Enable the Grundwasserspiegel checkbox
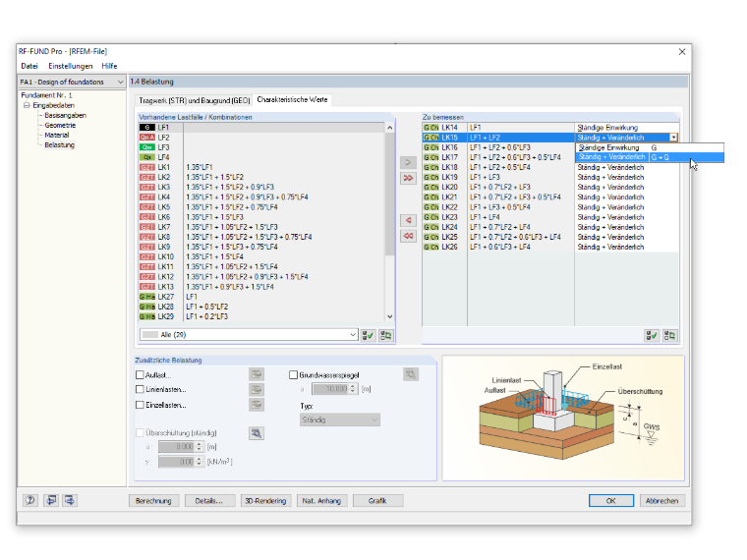 (x=294, y=374)
